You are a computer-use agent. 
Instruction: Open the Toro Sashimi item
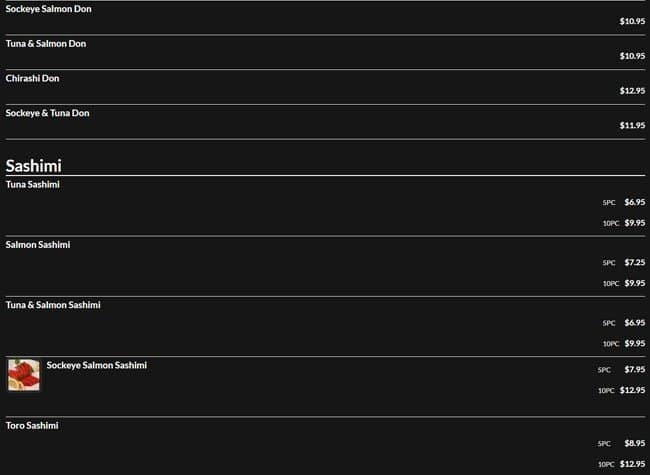pos(32,425)
